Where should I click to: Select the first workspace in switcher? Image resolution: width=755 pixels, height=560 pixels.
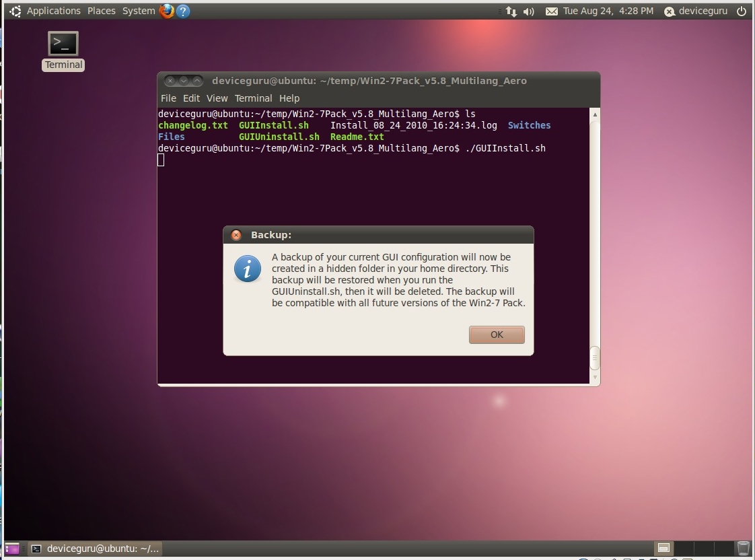click(x=663, y=549)
